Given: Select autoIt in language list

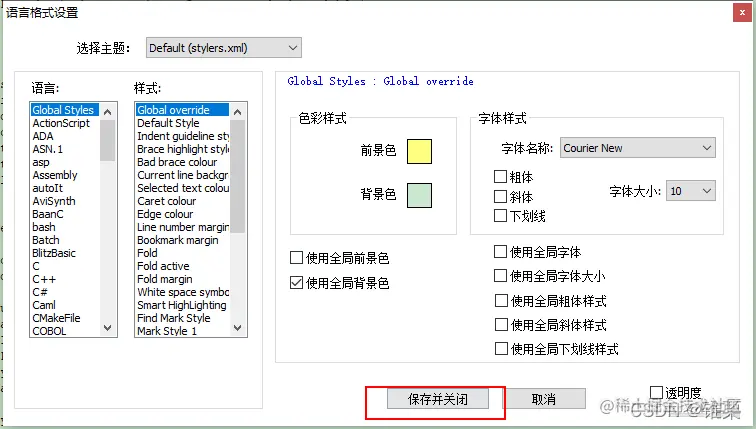Looking at the screenshot, I should click(65, 188).
